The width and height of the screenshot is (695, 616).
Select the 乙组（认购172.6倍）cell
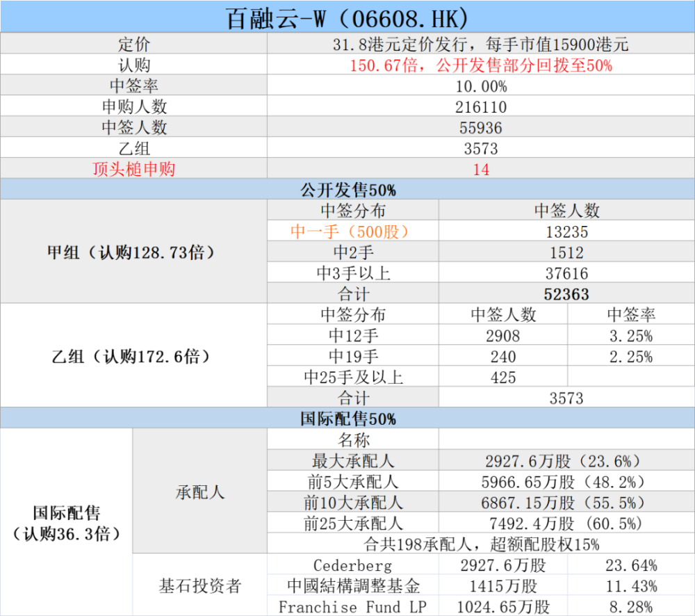133,356
